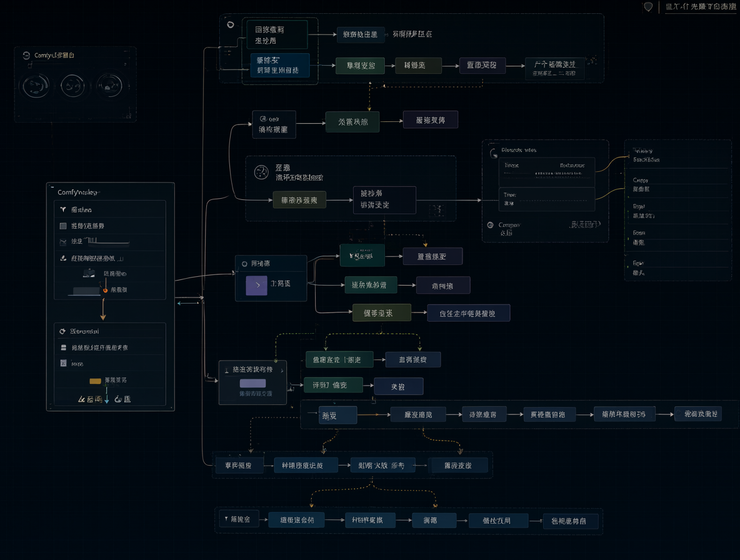Click the last row of the far-right list panel
This screenshot has height=560, width=740.
click(x=678, y=267)
